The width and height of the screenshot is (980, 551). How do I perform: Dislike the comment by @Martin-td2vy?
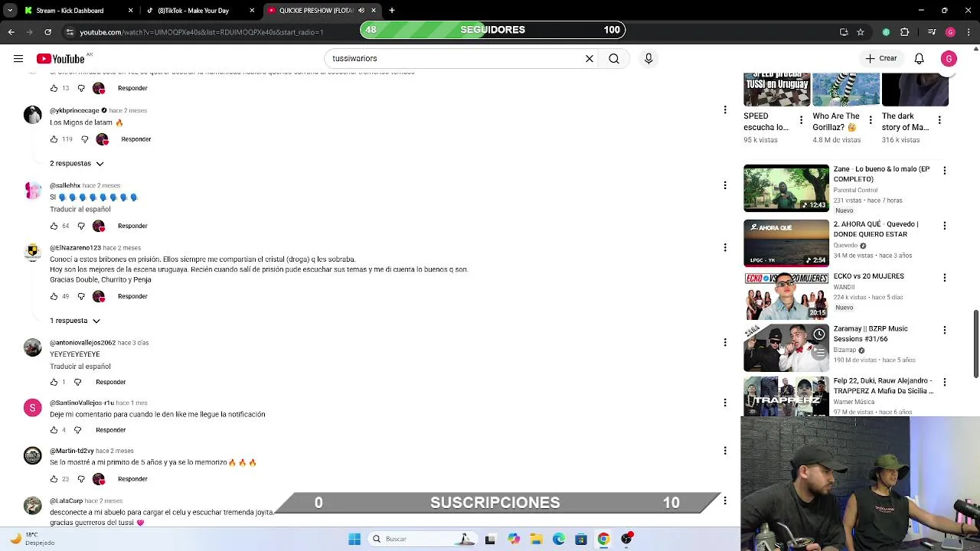tap(81, 479)
